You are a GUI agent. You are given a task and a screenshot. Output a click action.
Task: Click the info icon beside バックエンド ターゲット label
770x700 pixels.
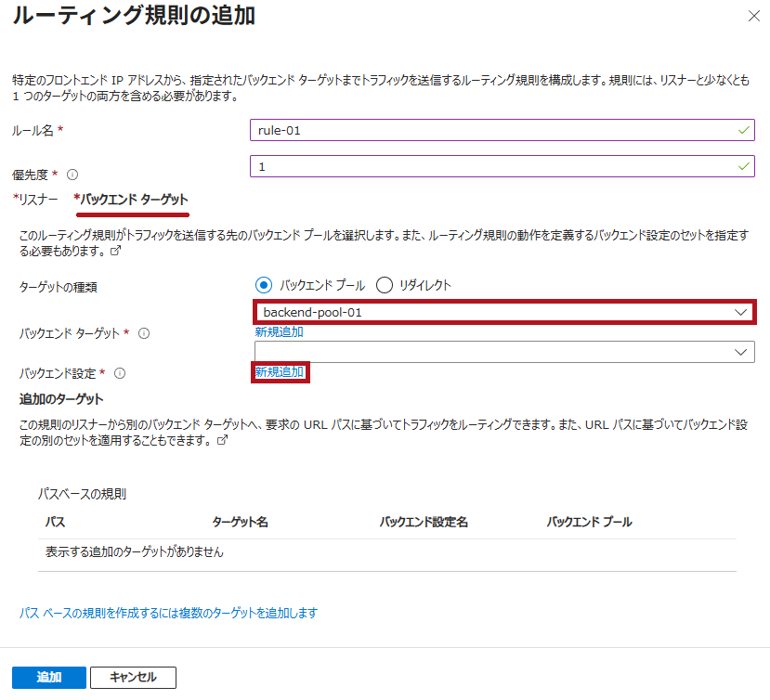pyautogui.click(x=144, y=332)
